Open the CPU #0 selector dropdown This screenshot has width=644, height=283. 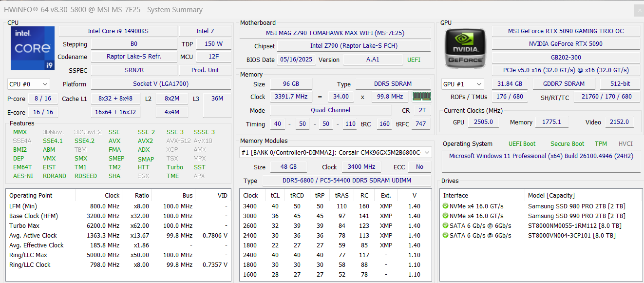(29, 84)
